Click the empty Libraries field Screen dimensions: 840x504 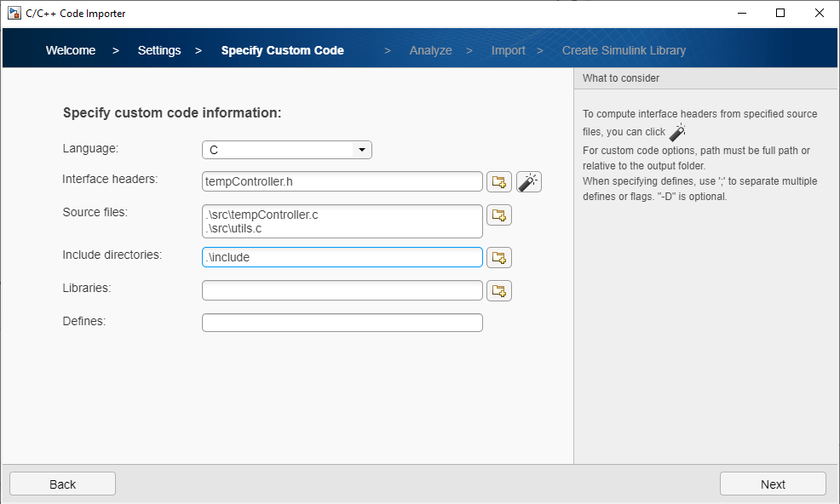click(x=342, y=290)
